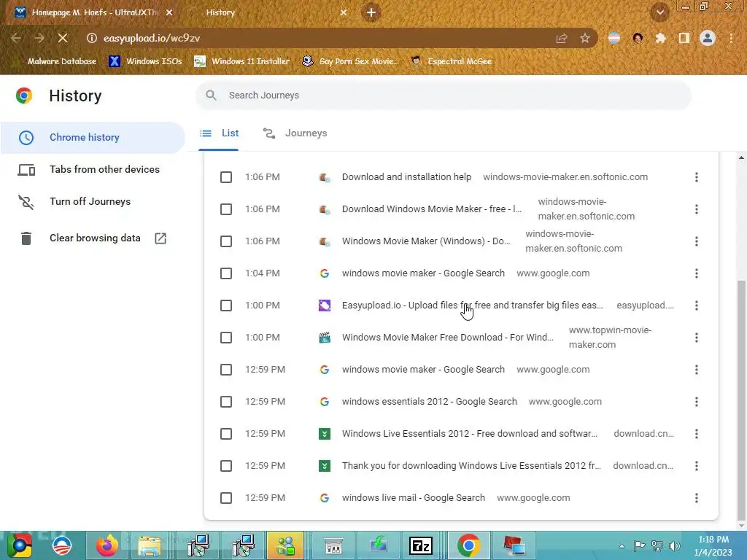Check the Download and installation help entry
The height and width of the screenshot is (560, 747).
pyautogui.click(x=226, y=177)
